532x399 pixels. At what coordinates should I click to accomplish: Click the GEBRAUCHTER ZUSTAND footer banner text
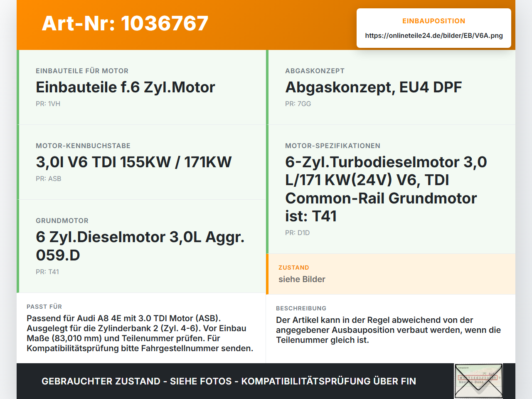click(229, 381)
